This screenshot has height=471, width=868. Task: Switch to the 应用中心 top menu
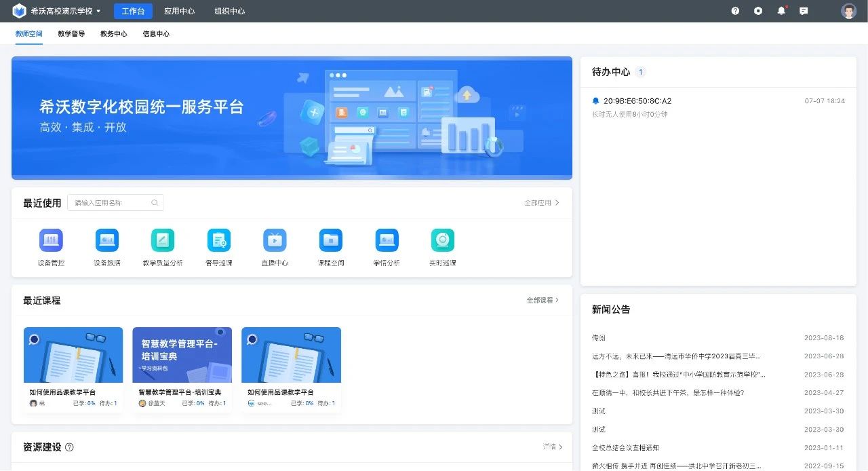179,11
